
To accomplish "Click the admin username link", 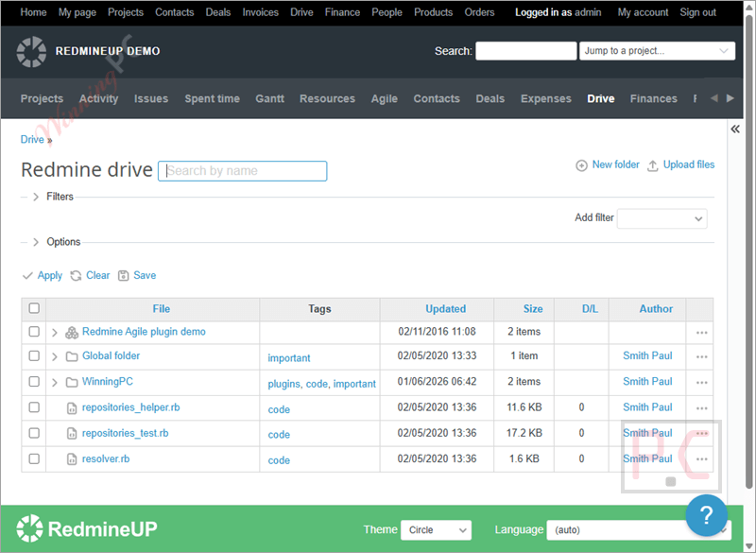I will tap(588, 12).
